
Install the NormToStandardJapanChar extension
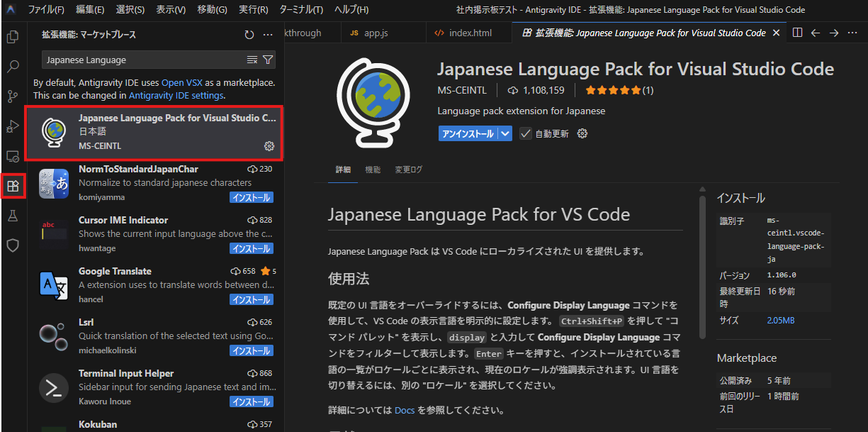pyautogui.click(x=251, y=197)
